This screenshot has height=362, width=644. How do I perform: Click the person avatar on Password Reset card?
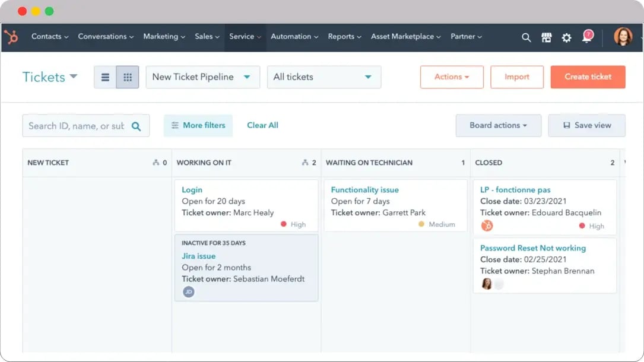click(487, 284)
